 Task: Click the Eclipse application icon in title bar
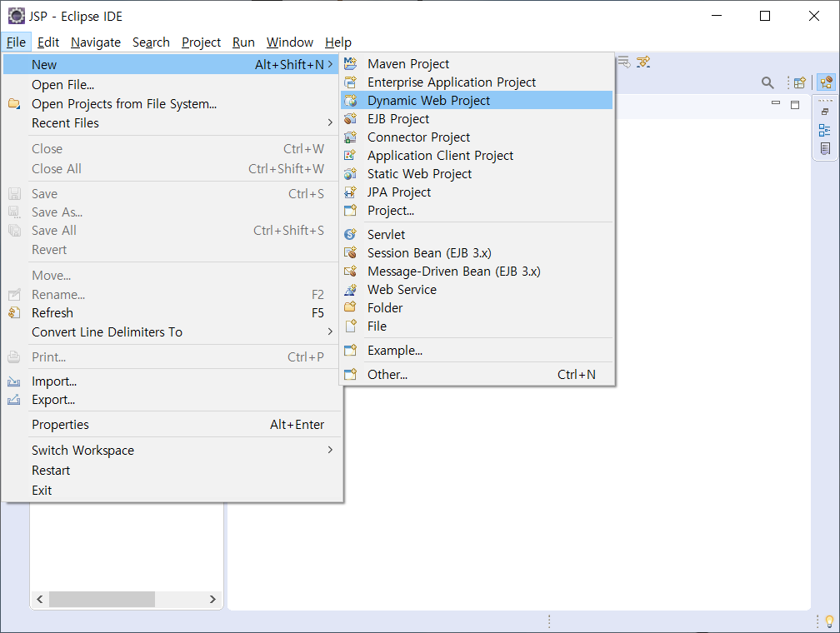[x=17, y=16]
